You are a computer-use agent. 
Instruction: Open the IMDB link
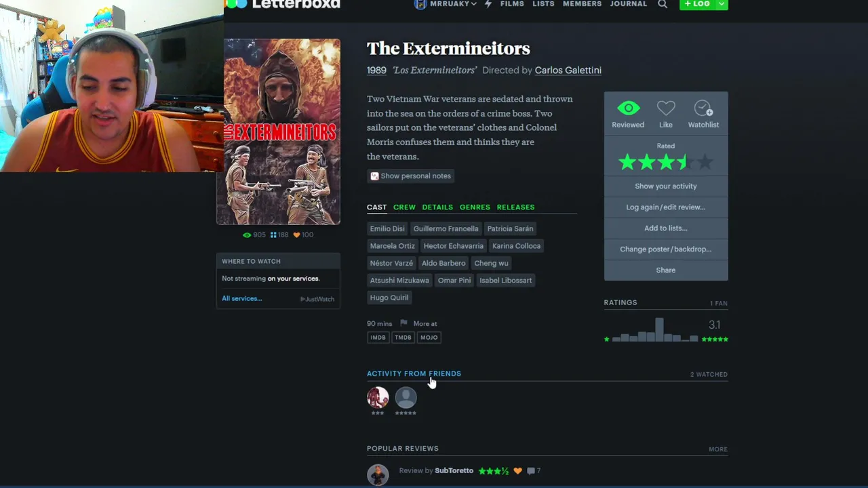[x=378, y=338]
